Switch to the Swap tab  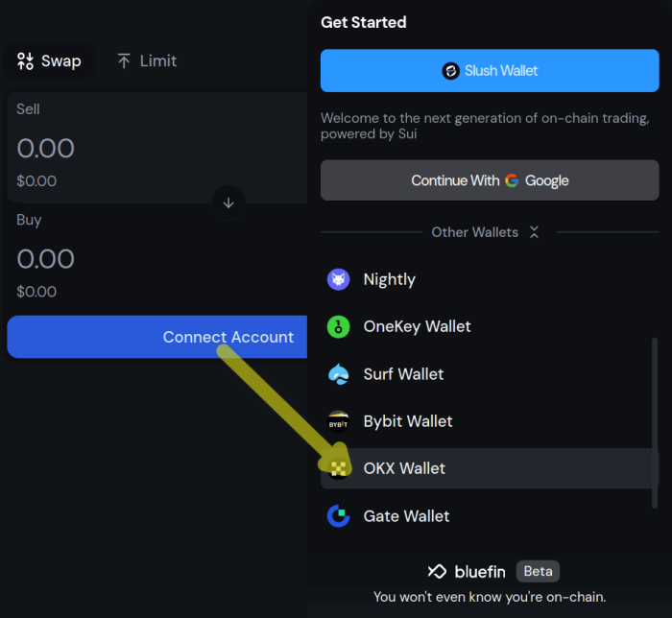(x=49, y=61)
